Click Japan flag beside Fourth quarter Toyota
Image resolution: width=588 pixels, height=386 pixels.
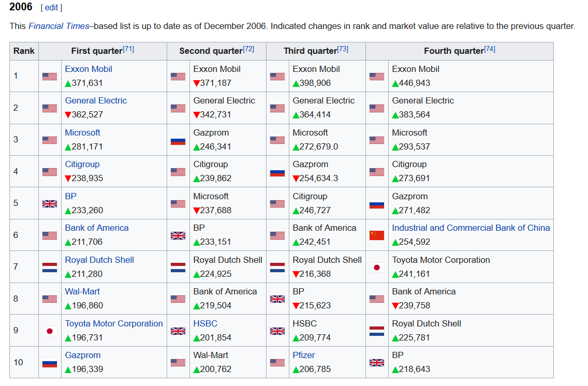click(x=376, y=268)
